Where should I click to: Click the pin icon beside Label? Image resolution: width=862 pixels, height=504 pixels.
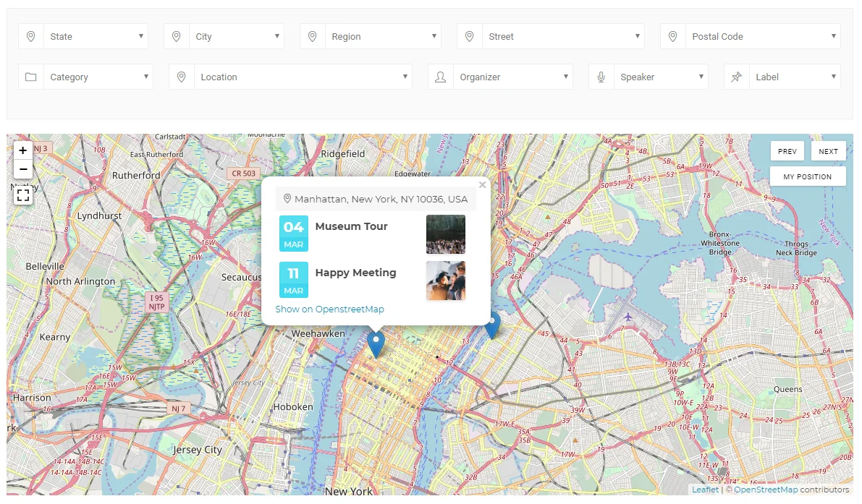(x=736, y=77)
